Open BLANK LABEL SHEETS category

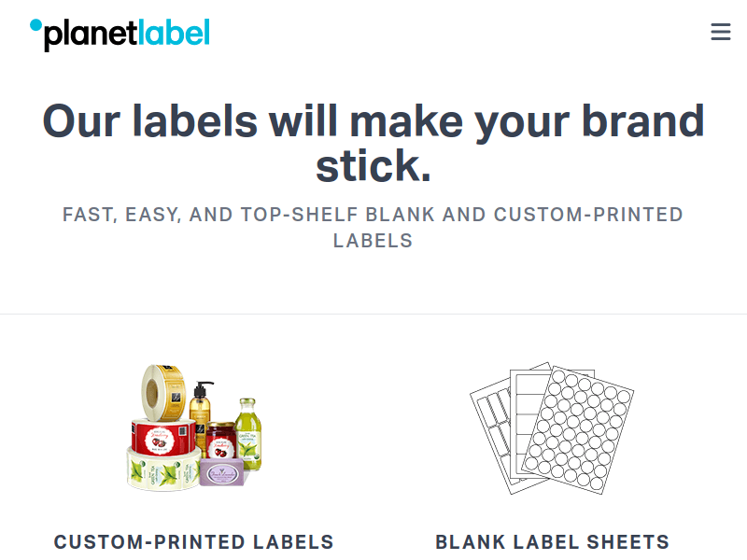552,542
